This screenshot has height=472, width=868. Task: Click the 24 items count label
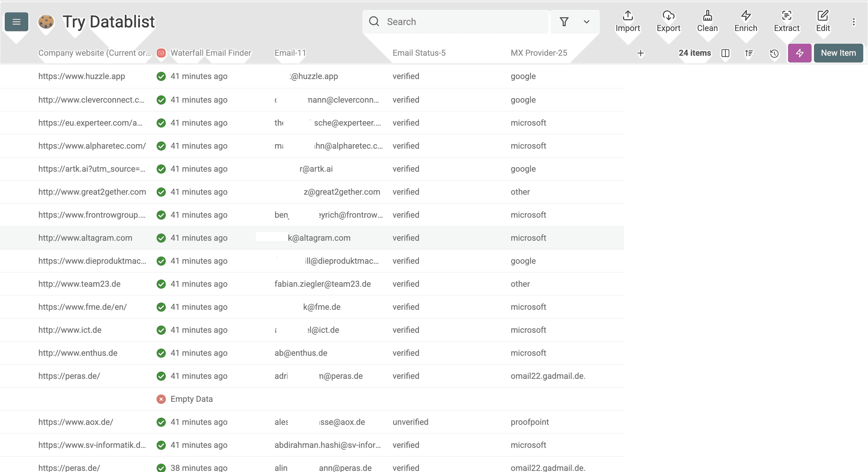(694, 53)
